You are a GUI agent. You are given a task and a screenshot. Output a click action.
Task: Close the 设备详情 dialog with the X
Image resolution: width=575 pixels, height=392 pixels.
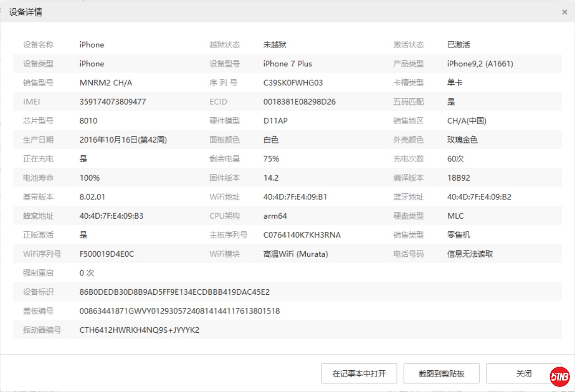(x=565, y=12)
